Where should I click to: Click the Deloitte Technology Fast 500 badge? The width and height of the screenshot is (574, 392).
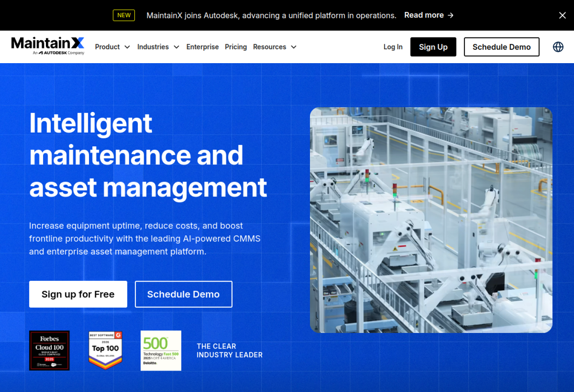point(161,351)
